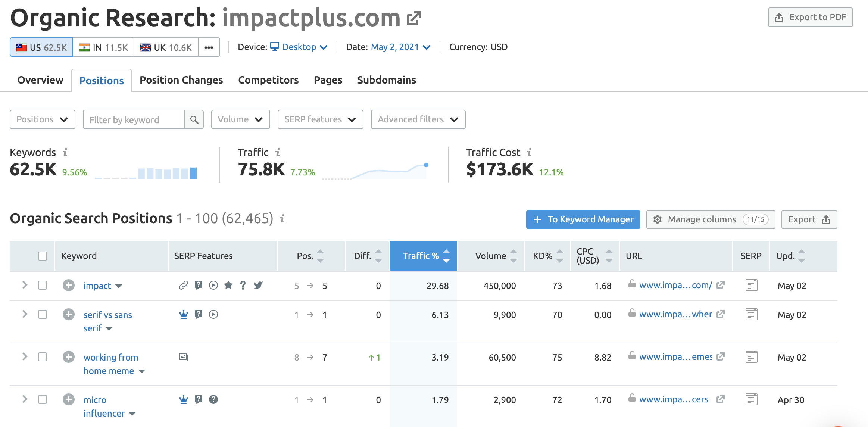This screenshot has height=427, width=868.
Task: Click info icon next to Traffic Cost
Action: coord(529,152)
